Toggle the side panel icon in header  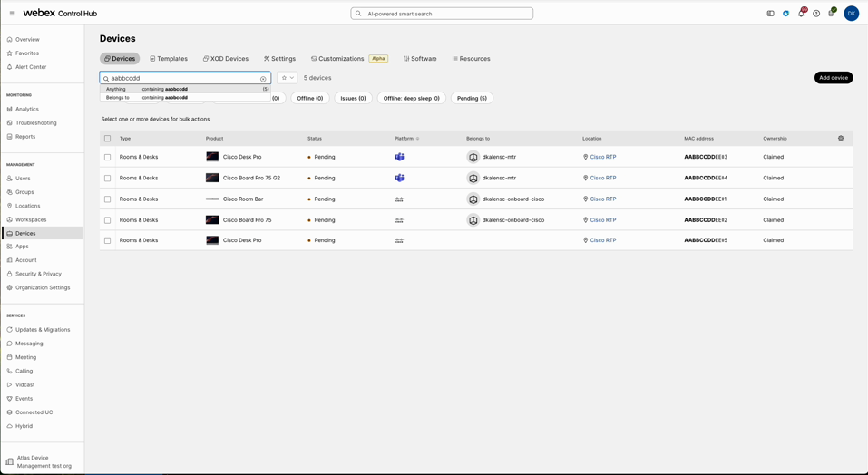click(770, 14)
